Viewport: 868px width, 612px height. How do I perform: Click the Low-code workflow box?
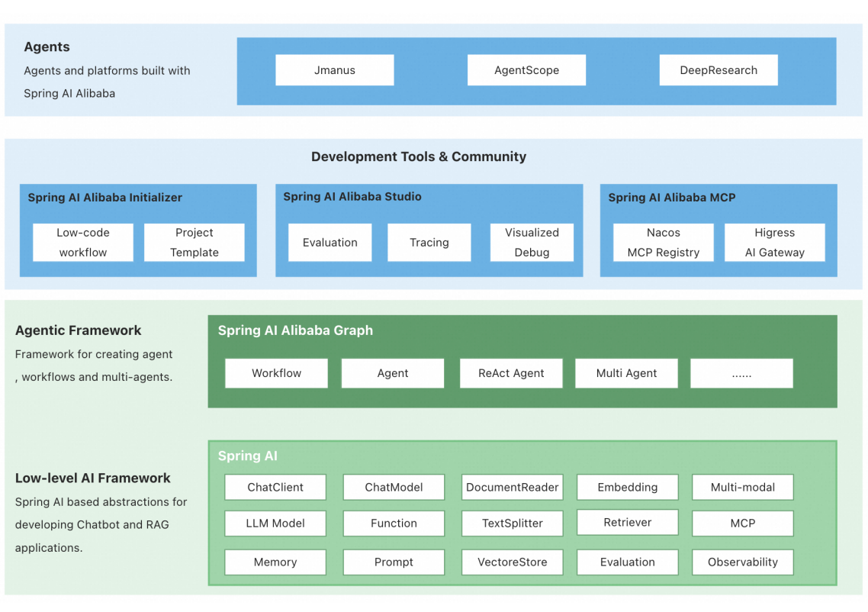[x=83, y=242]
